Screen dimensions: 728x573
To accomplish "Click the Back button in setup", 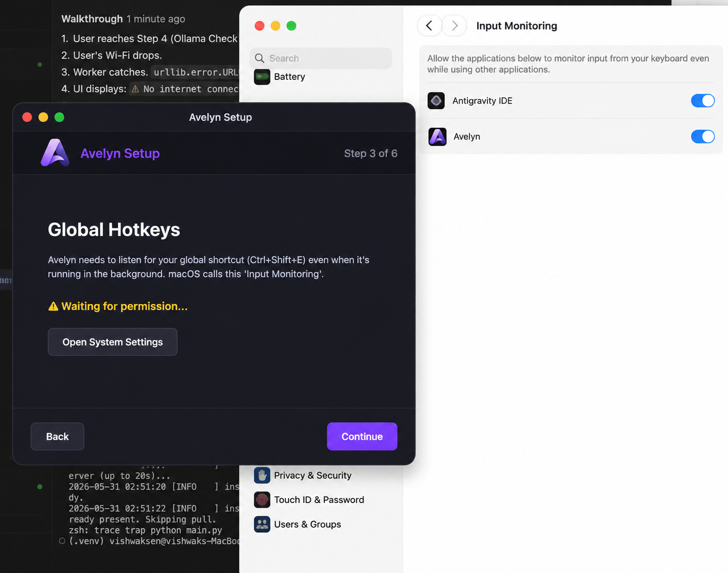I will point(57,437).
